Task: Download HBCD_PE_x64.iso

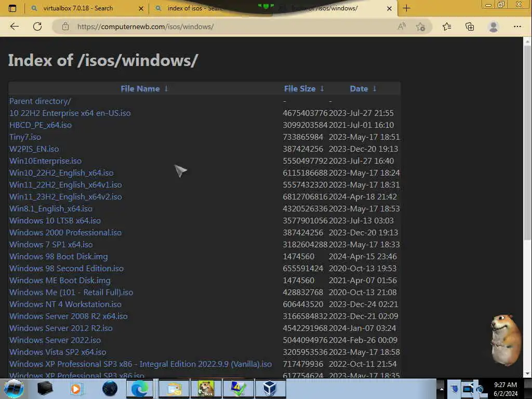Action: point(41,125)
